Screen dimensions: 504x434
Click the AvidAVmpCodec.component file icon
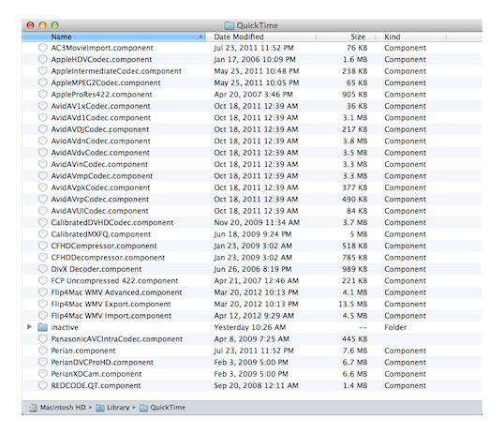[x=43, y=175]
